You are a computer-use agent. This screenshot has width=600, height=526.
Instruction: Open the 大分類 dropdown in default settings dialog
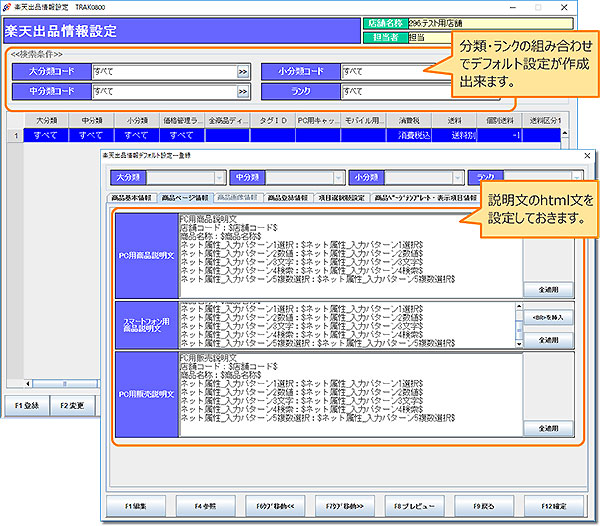pyautogui.click(x=220, y=177)
